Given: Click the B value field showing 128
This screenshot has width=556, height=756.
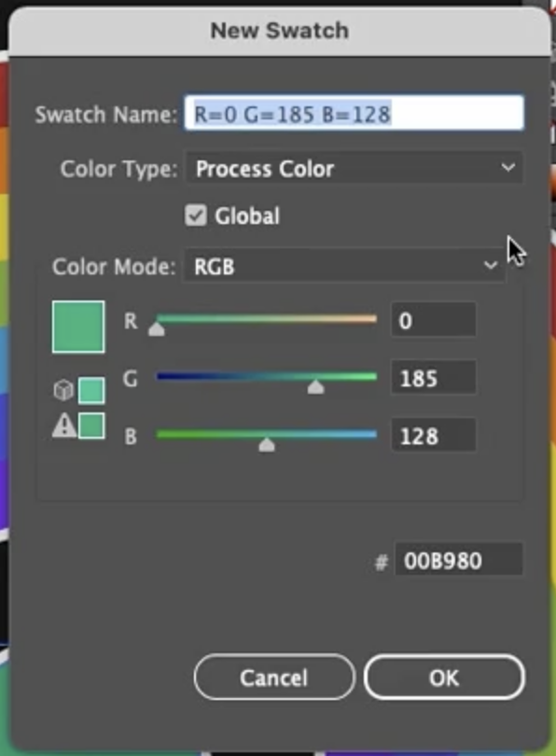Looking at the screenshot, I should [x=434, y=435].
